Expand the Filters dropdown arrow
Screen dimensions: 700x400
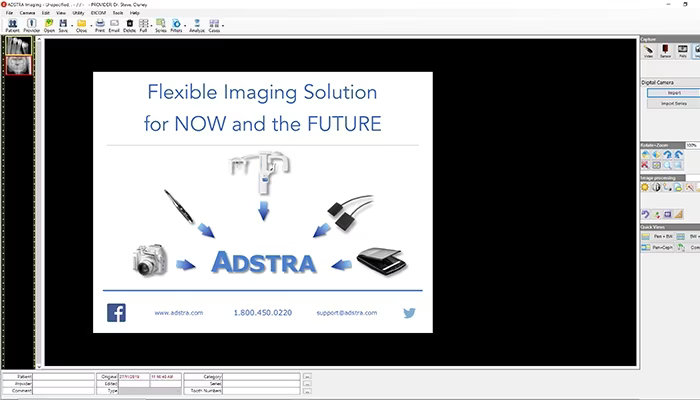coord(185,25)
